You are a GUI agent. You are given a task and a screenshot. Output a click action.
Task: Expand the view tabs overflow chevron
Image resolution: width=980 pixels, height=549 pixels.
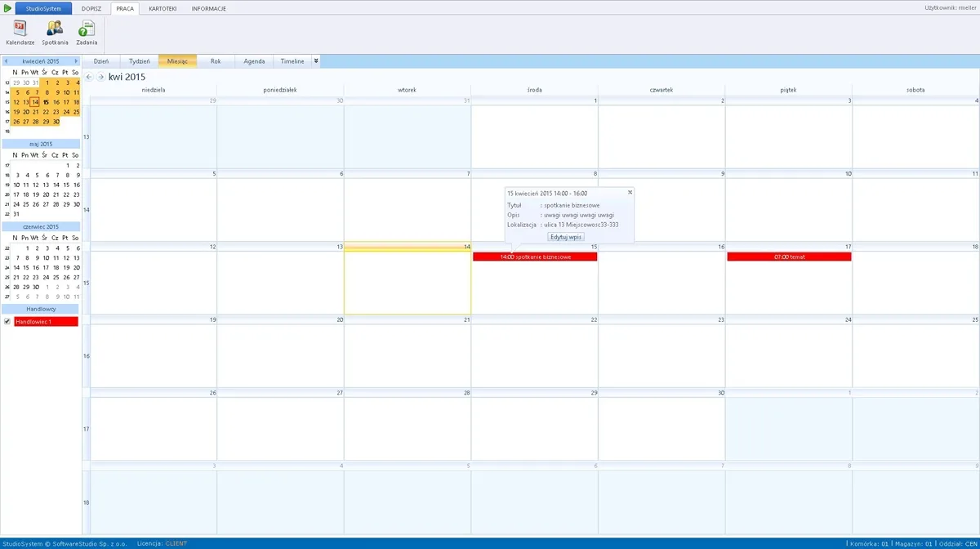click(x=316, y=60)
